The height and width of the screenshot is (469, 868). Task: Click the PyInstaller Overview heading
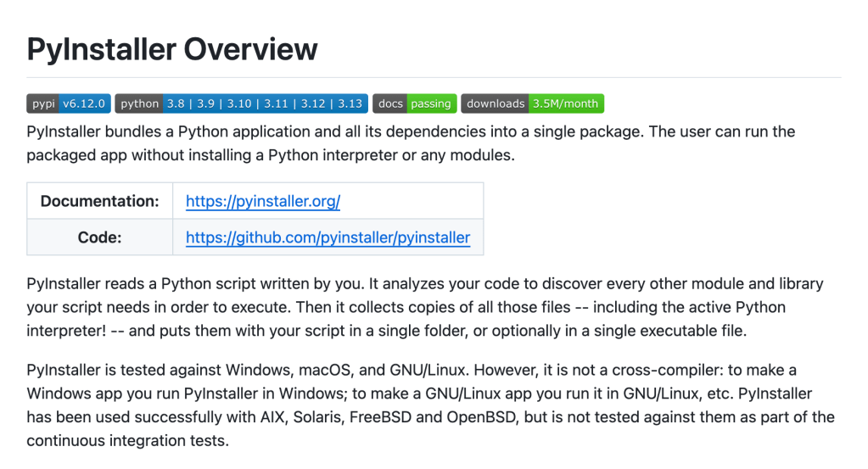click(x=172, y=49)
